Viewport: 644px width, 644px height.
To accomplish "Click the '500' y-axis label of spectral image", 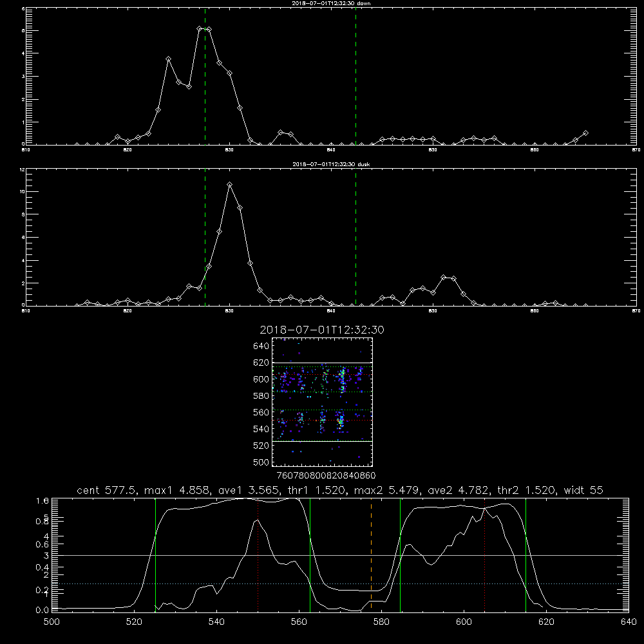I will [261, 462].
